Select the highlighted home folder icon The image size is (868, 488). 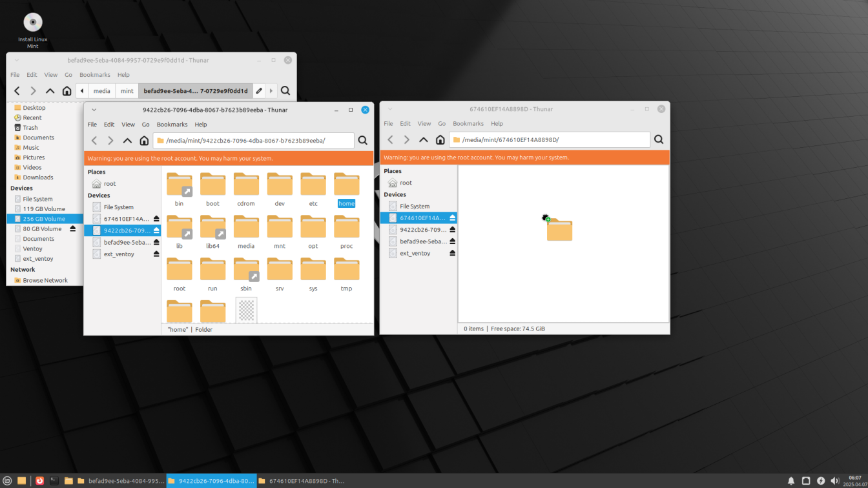pyautogui.click(x=347, y=185)
